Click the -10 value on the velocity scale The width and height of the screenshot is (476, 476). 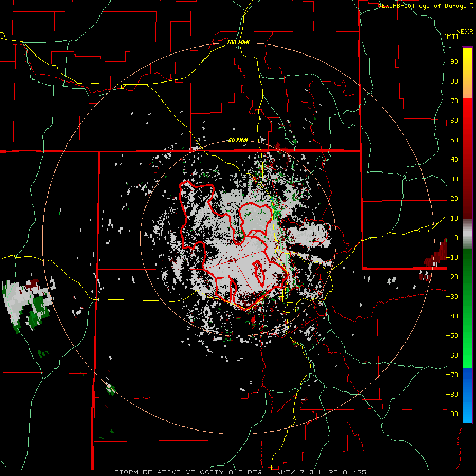click(x=452, y=258)
